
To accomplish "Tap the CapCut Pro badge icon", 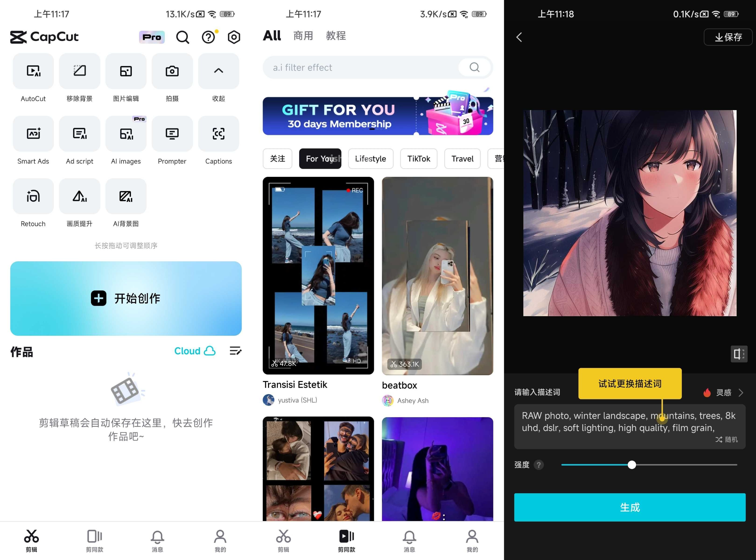I will (151, 37).
